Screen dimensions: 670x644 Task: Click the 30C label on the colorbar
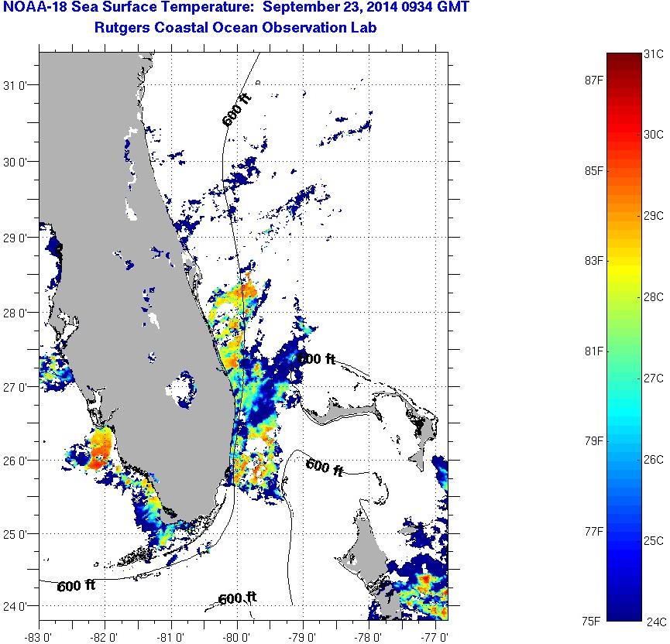click(x=655, y=135)
